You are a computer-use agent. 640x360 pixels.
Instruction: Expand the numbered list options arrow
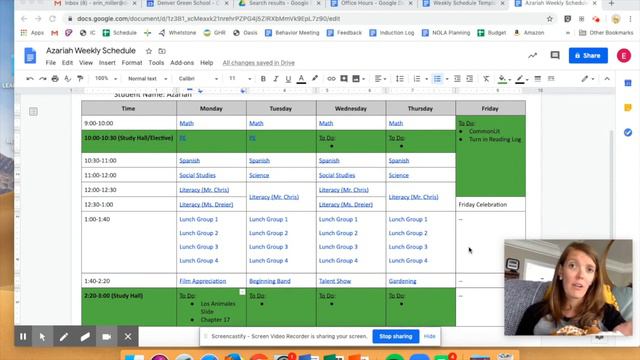pos(426,79)
